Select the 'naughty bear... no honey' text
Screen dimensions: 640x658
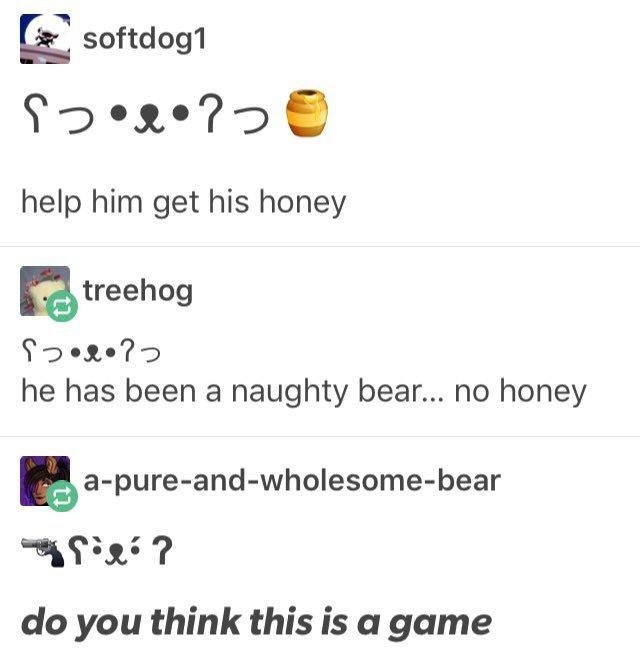coord(409,392)
